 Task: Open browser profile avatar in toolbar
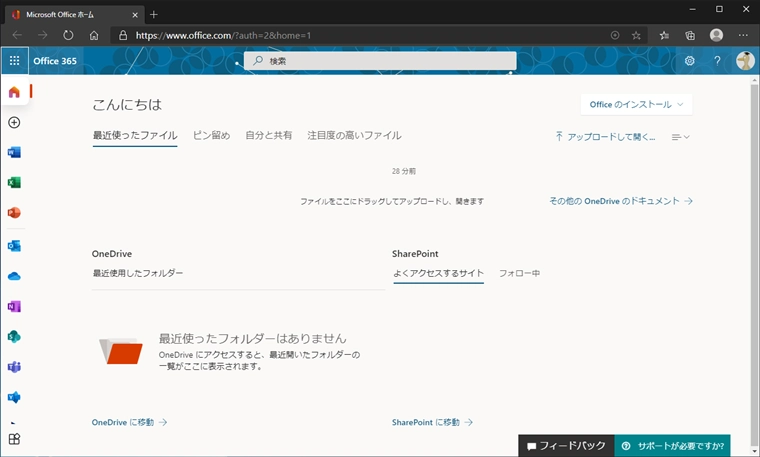tap(716, 35)
